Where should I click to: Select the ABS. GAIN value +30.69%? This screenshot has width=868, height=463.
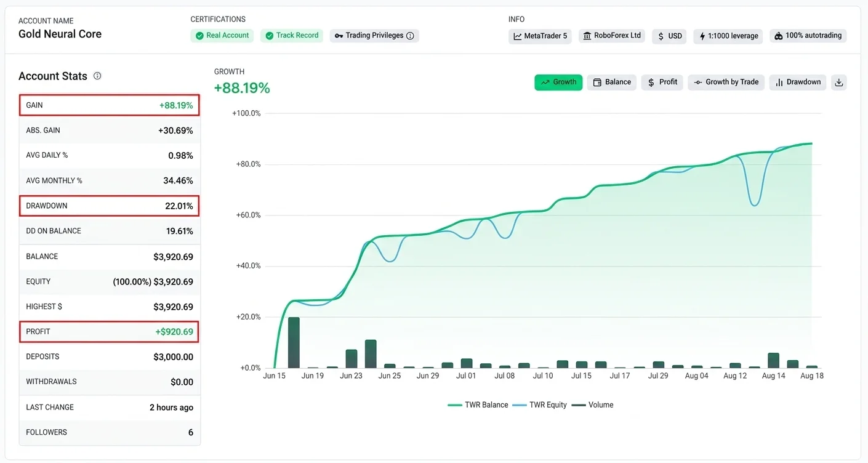(x=175, y=131)
